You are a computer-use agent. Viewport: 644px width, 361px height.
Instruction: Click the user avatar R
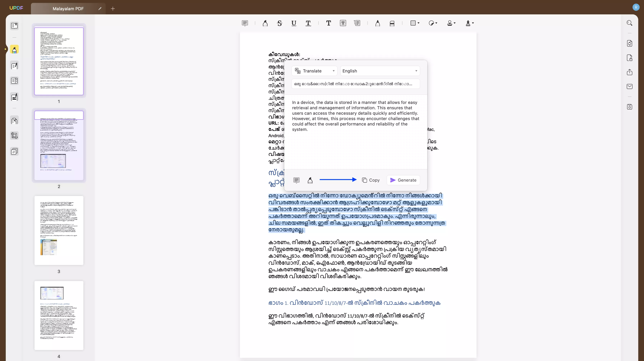tap(636, 7)
